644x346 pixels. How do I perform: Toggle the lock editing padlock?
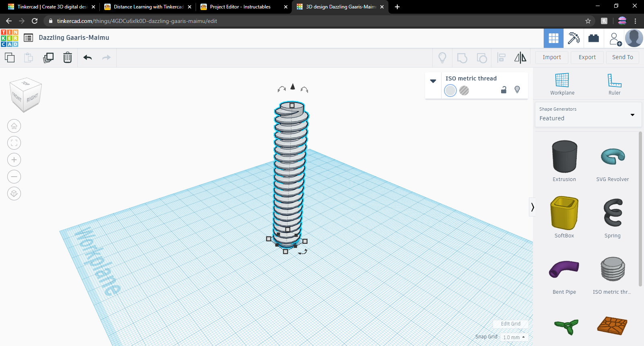click(x=504, y=90)
